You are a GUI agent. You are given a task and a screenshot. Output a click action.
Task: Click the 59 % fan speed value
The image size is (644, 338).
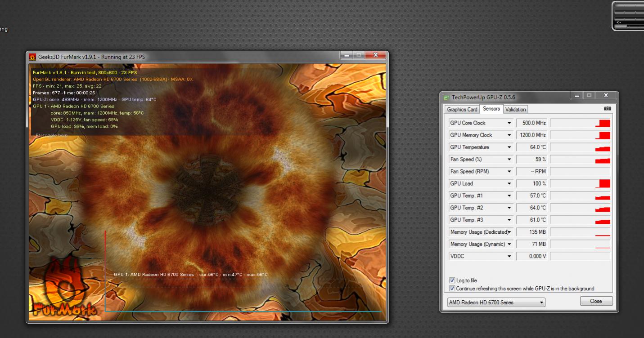click(532, 160)
